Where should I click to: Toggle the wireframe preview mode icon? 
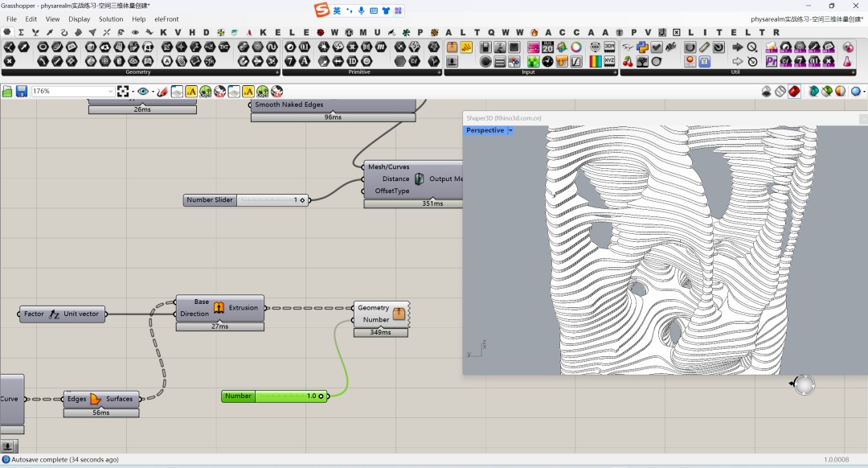tap(780, 92)
